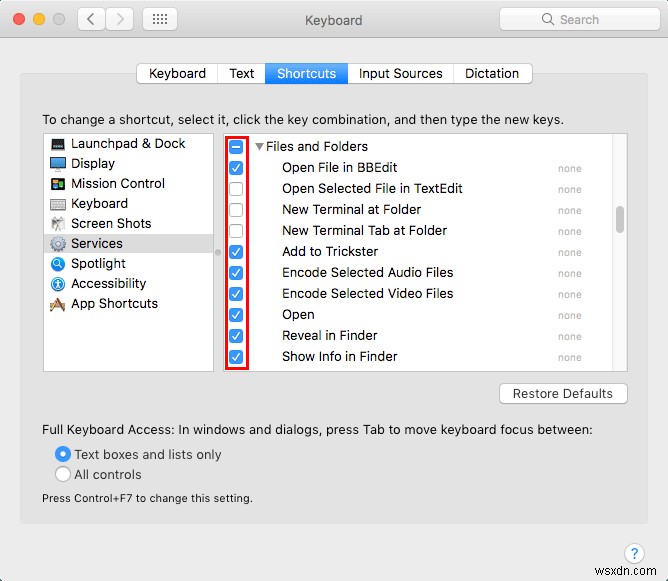The width and height of the screenshot is (668, 581).
Task: Toggle the Files and Folders group checkbox
Action: 236,147
